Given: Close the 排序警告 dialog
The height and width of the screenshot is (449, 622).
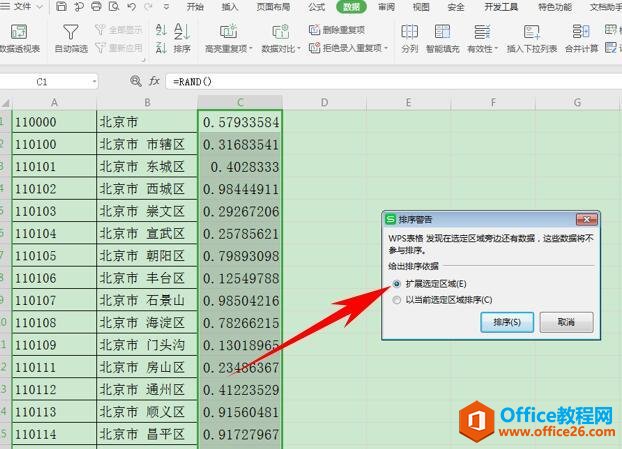Looking at the screenshot, I should click(587, 219).
